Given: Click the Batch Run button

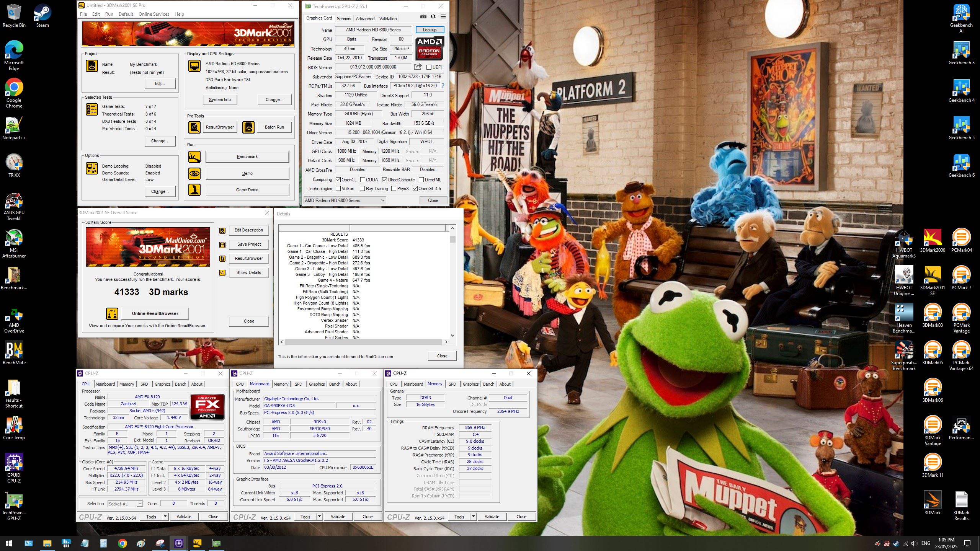Looking at the screenshot, I should point(274,127).
